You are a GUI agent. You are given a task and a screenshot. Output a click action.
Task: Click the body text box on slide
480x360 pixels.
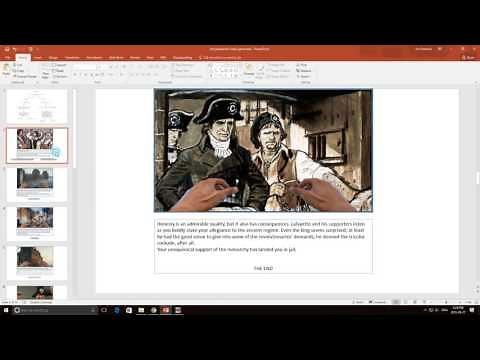(263, 246)
